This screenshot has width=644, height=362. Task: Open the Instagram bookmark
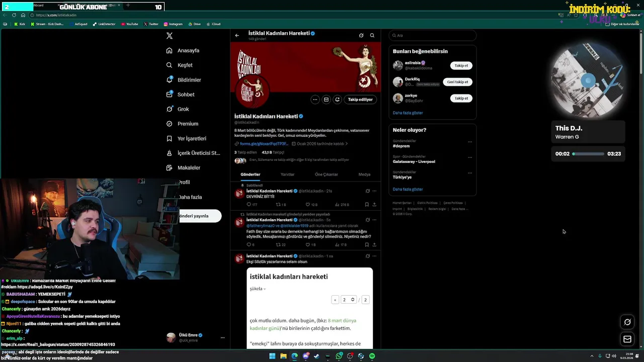point(173,24)
